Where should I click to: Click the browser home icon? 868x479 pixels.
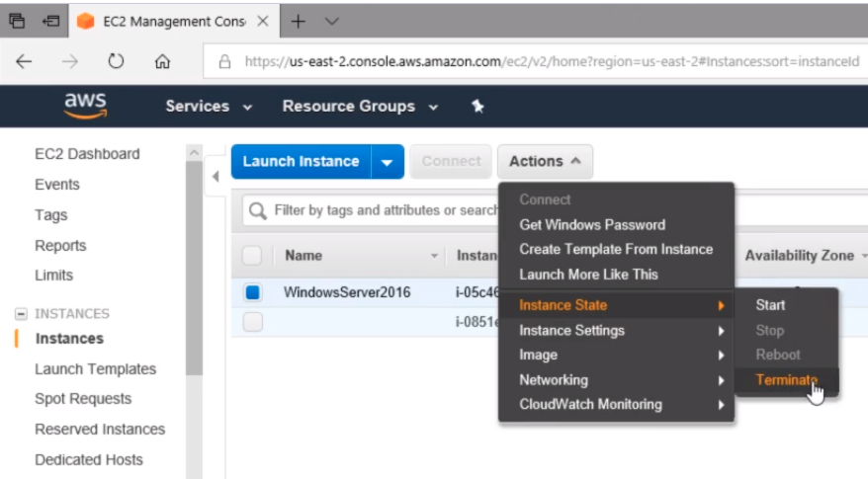coord(162,61)
